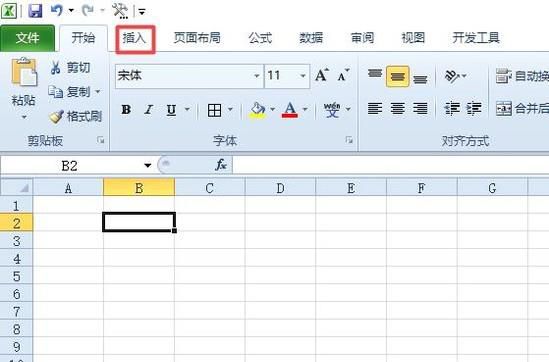The height and width of the screenshot is (362, 549).
Task: Apply yellow fill color bucket
Action: 258,110
